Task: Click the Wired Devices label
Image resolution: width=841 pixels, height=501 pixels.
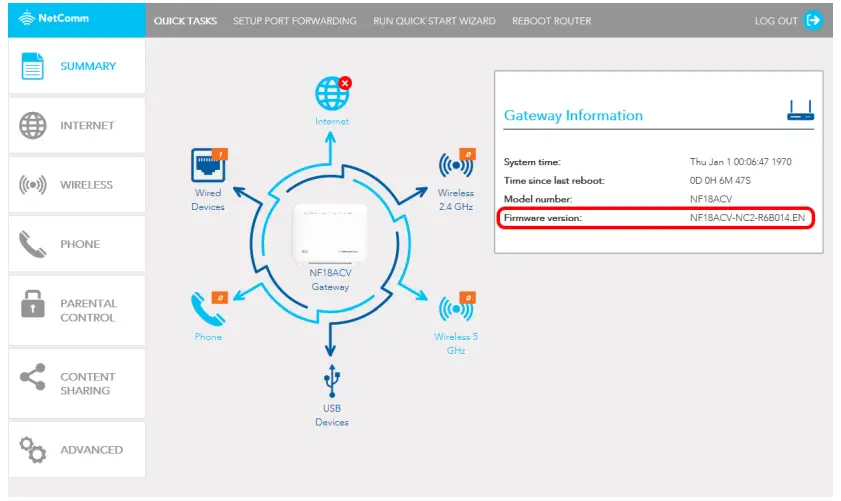Action: (208, 200)
